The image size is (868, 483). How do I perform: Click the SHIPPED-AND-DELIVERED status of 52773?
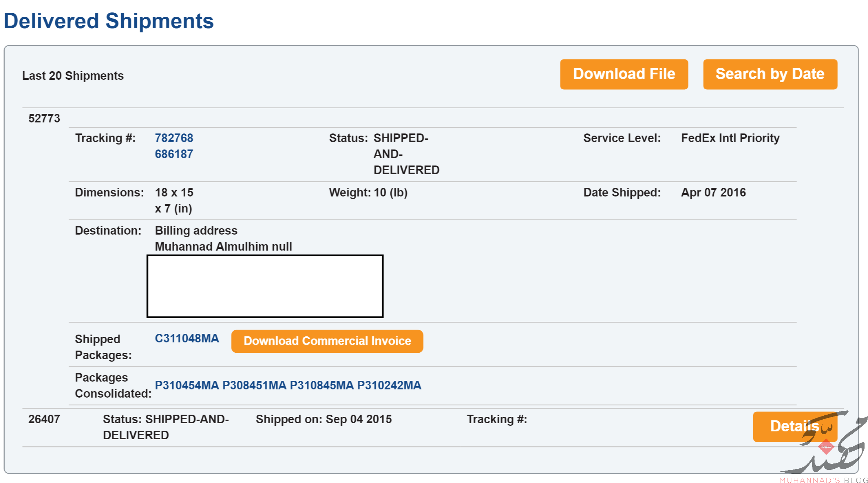406,154
